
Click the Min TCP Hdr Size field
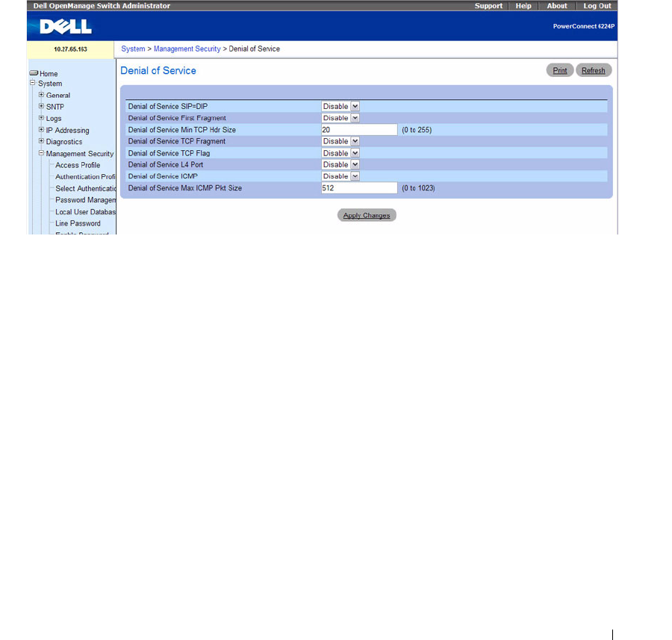(x=359, y=130)
